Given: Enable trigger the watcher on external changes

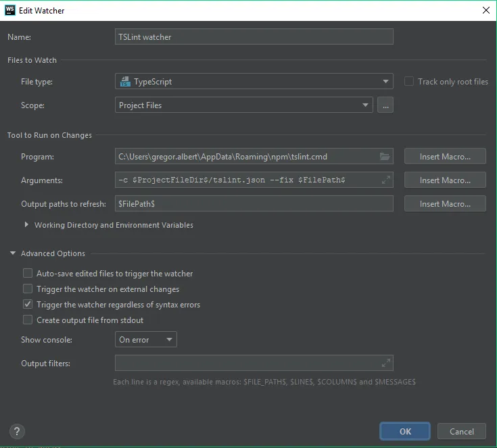Looking at the screenshot, I should coord(28,289).
